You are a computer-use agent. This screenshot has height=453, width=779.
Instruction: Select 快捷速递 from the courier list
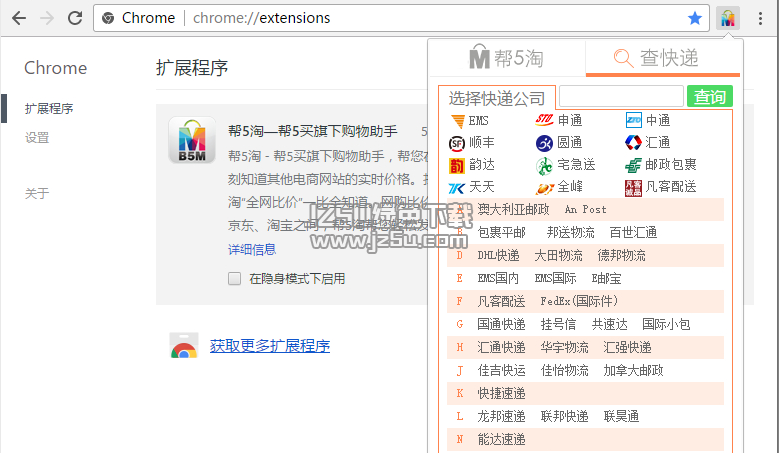tap(501, 393)
